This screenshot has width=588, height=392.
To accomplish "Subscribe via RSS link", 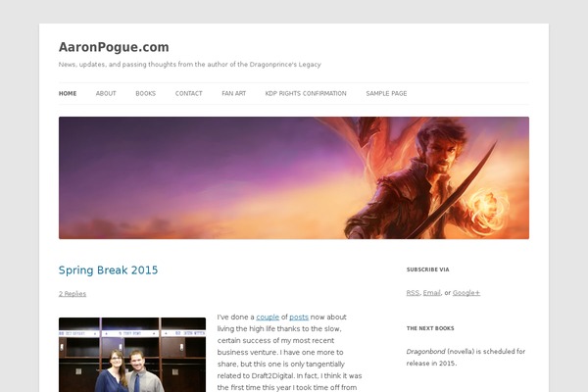I will [413, 293].
